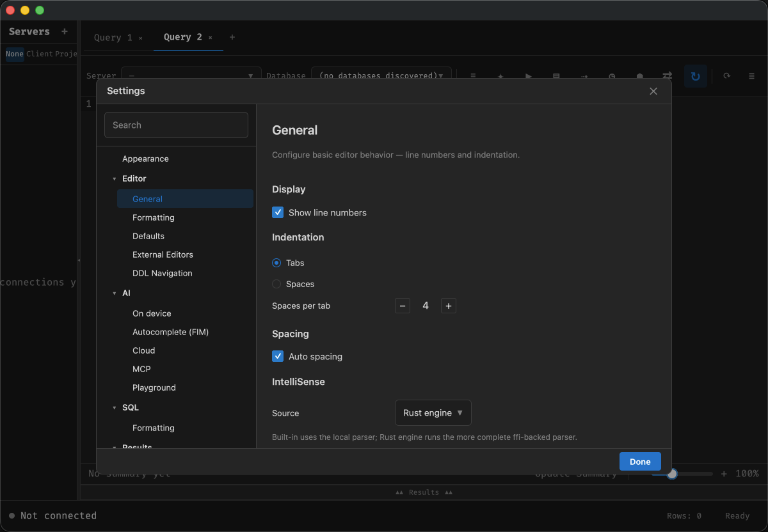The height and width of the screenshot is (532, 768).
Task: Toggle the Show line numbers checkbox
Action: [x=278, y=212]
